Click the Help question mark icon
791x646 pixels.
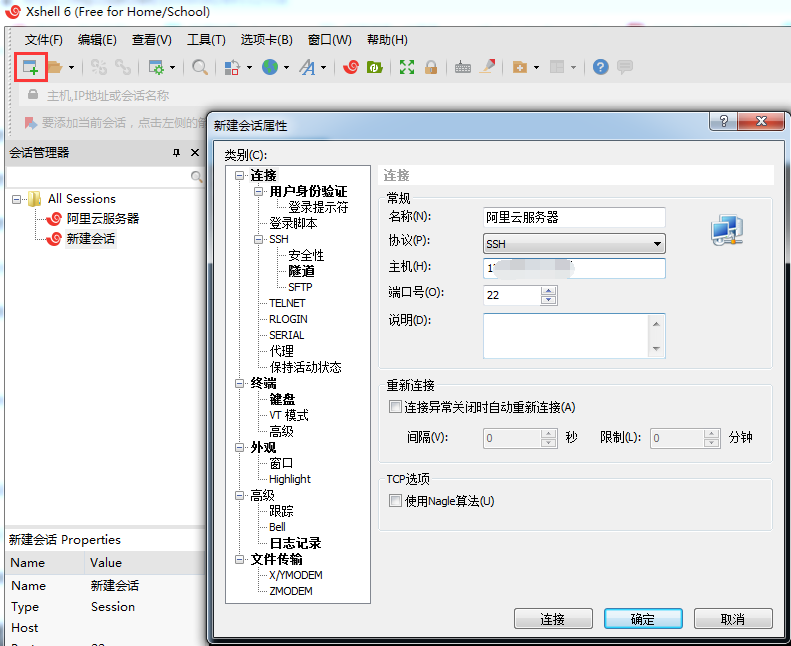tap(600, 67)
